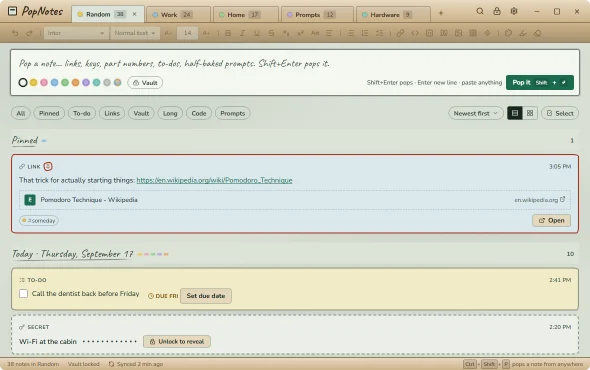The height and width of the screenshot is (370, 590).
Task: Filter notes by All
Action: click(21, 113)
